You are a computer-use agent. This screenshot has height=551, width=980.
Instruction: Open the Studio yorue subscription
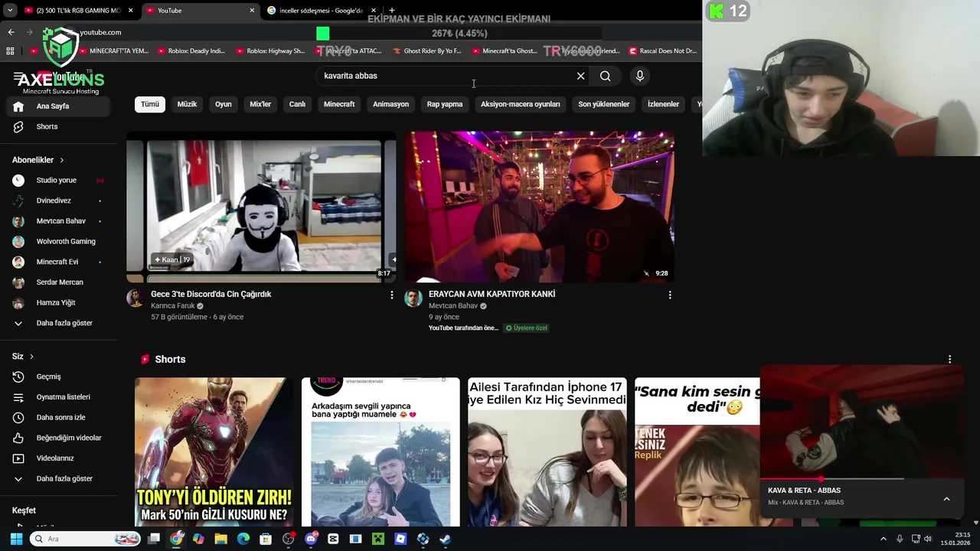tap(57, 180)
